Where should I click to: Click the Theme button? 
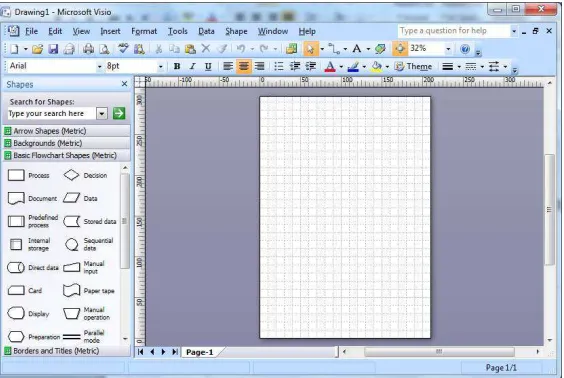click(x=413, y=66)
